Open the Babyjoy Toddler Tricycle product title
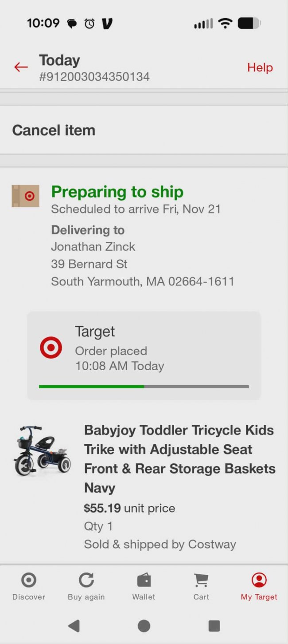288x644 pixels. tap(179, 459)
